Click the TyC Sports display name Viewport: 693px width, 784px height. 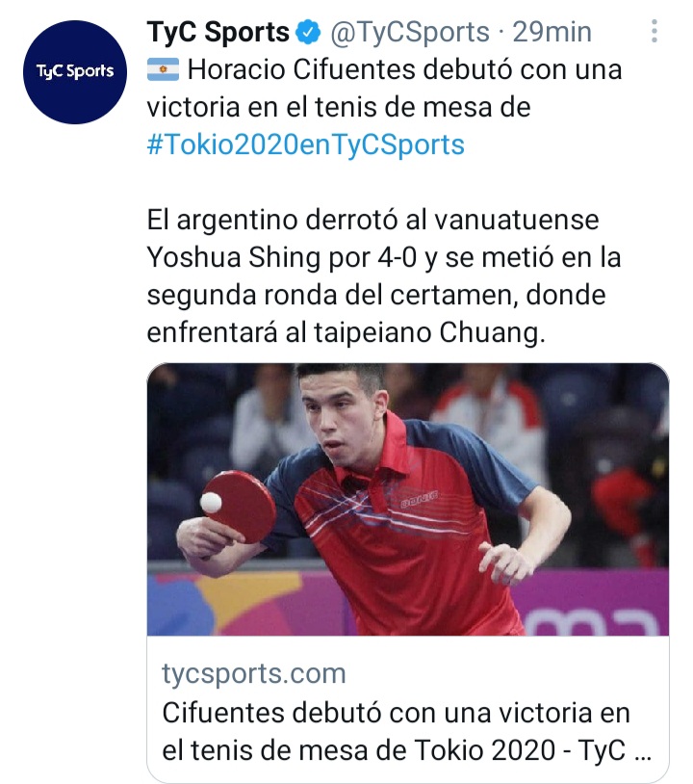218,33
